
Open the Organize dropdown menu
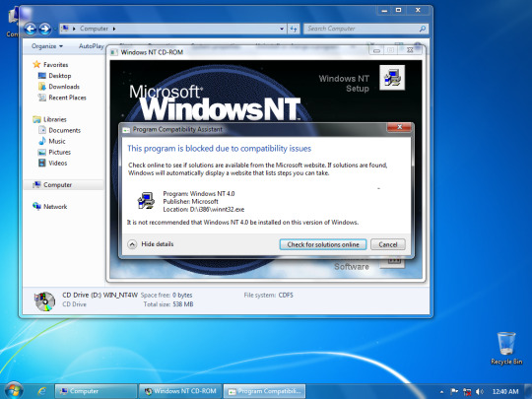pos(47,46)
